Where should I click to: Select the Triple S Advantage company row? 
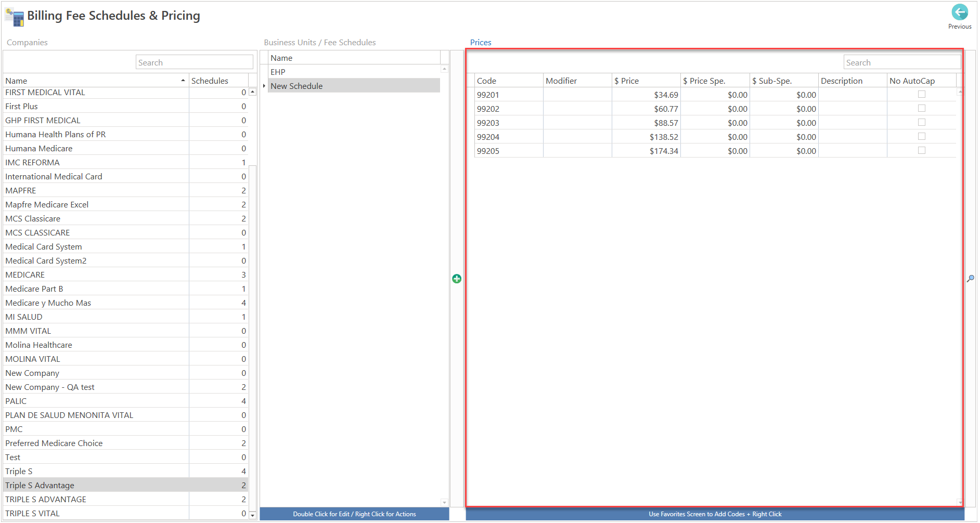point(125,485)
